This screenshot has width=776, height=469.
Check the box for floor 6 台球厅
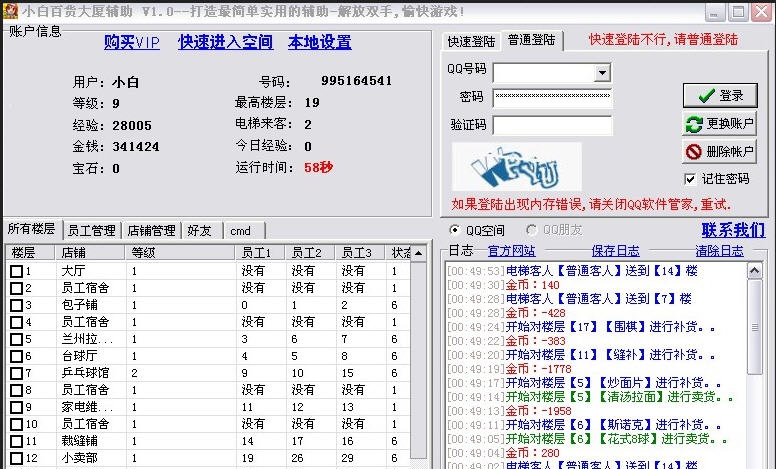[16, 356]
